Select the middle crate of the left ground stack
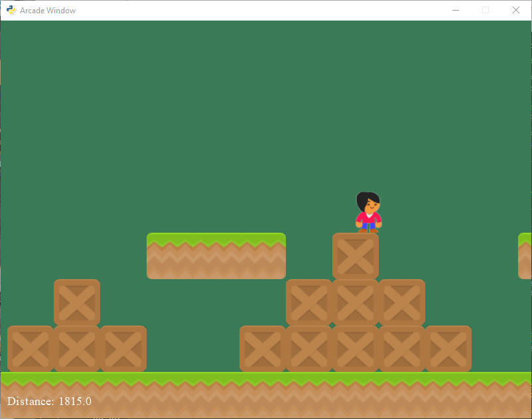 (x=76, y=348)
